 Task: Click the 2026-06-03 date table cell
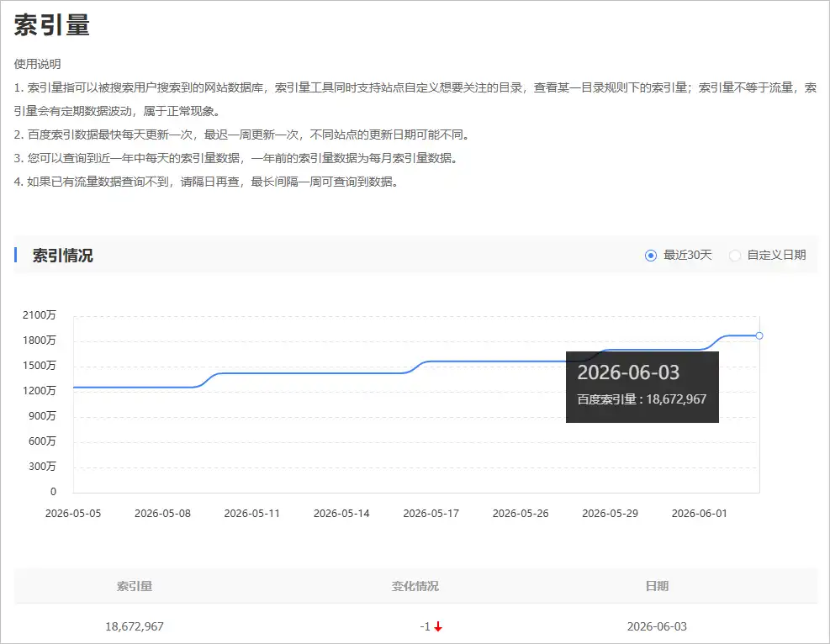[x=657, y=626]
